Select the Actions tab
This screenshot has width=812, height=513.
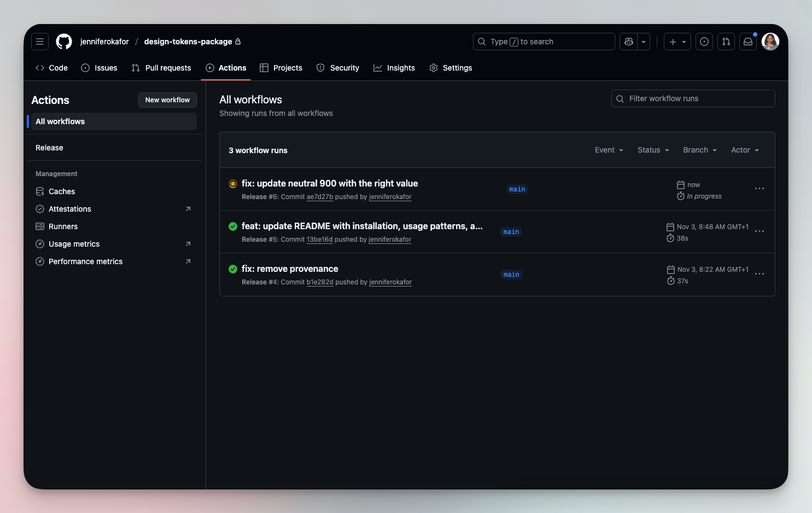pos(226,68)
